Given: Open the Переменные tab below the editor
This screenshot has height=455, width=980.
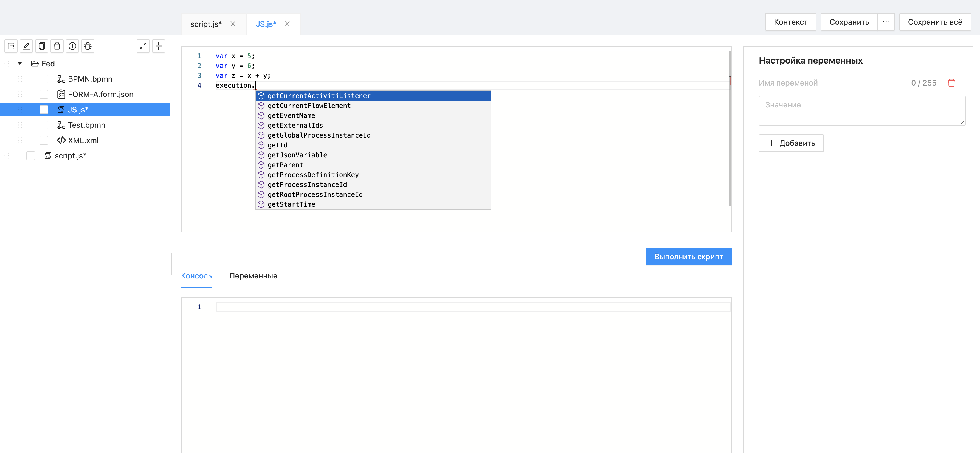Looking at the screenshot, I should pos(253,276).
